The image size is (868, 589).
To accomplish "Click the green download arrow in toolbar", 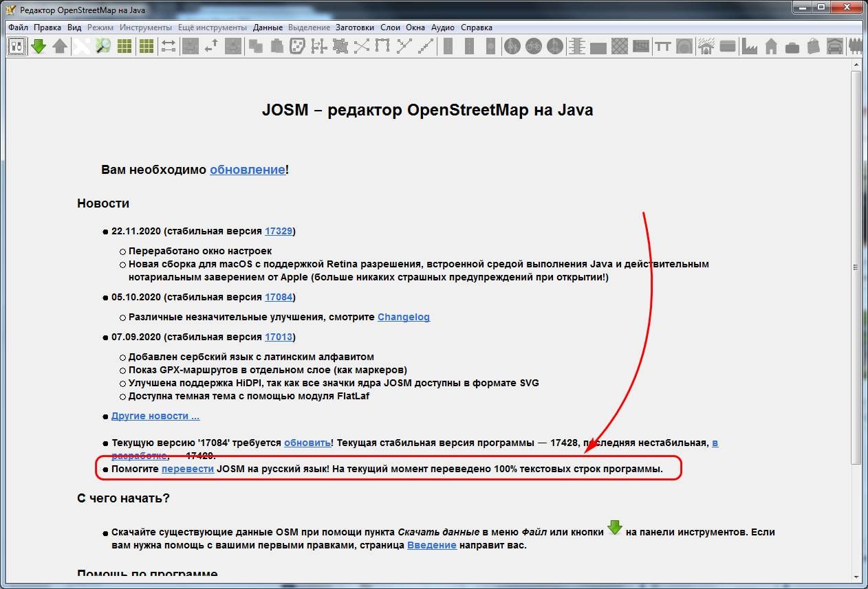I will (x=39, y=46).
